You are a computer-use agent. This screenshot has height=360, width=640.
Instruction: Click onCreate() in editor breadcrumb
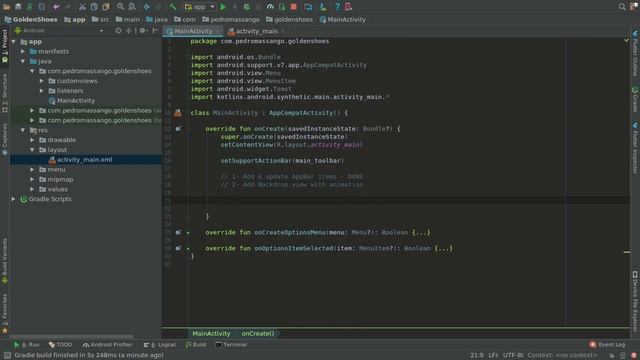(x=258, y=334)
